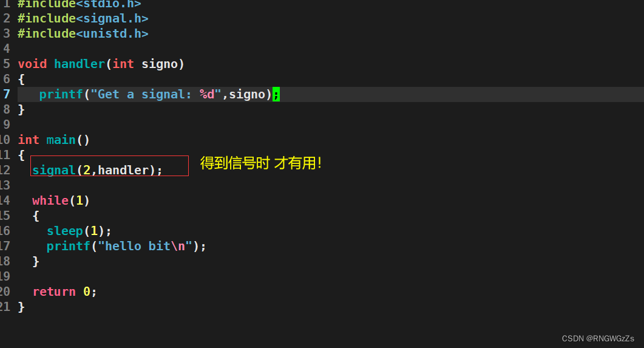644x348 pixels.
Task: Click the highlighted line number 7
Action: point(6,94)
